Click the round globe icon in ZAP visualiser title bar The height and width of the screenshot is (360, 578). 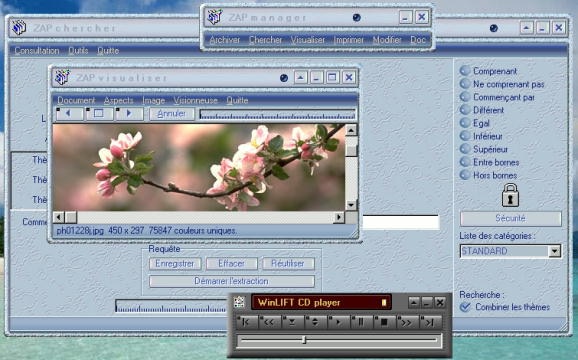[x=284, y=78]
